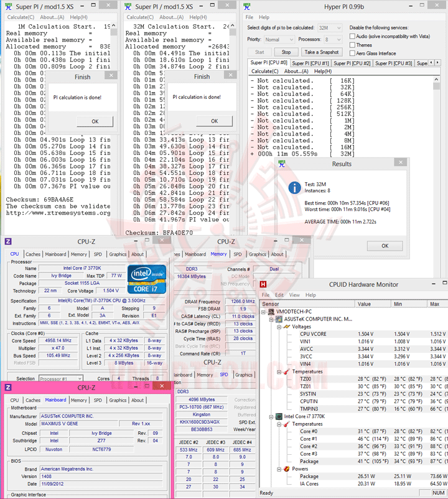Viewport: 448px width, 499px height.
Task: Open the digits of pi dropdown showing 32M
Action: pos(330,28)
